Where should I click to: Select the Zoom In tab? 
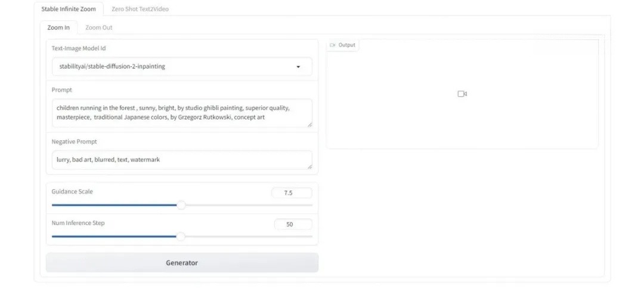[58, 27]
